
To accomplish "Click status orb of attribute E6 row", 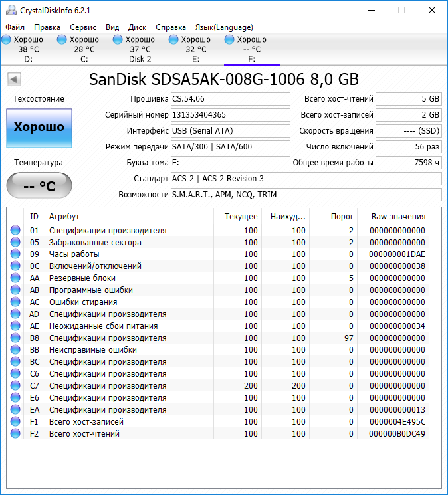I will coord(15,398).
